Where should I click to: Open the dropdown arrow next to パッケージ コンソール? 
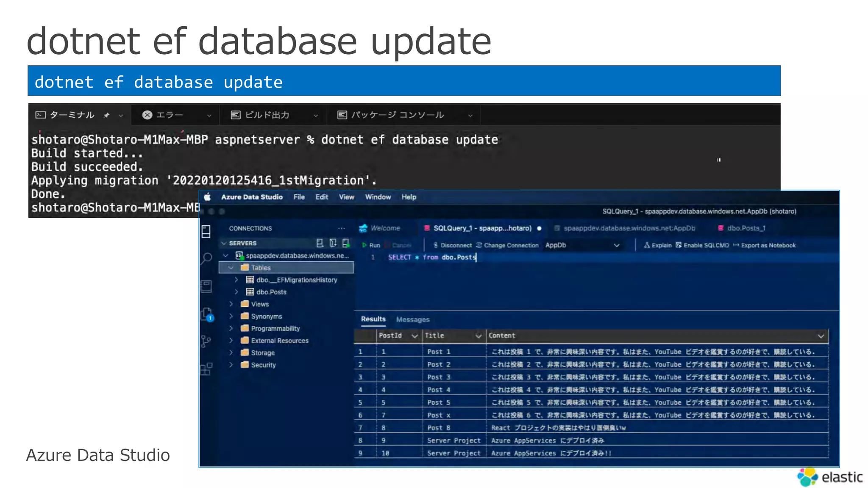coord(470,115)
